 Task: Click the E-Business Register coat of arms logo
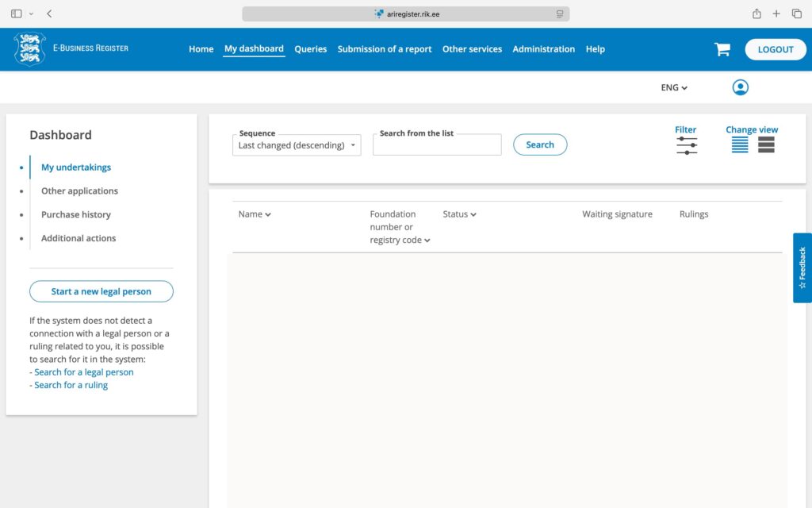[x=30, y=48]
